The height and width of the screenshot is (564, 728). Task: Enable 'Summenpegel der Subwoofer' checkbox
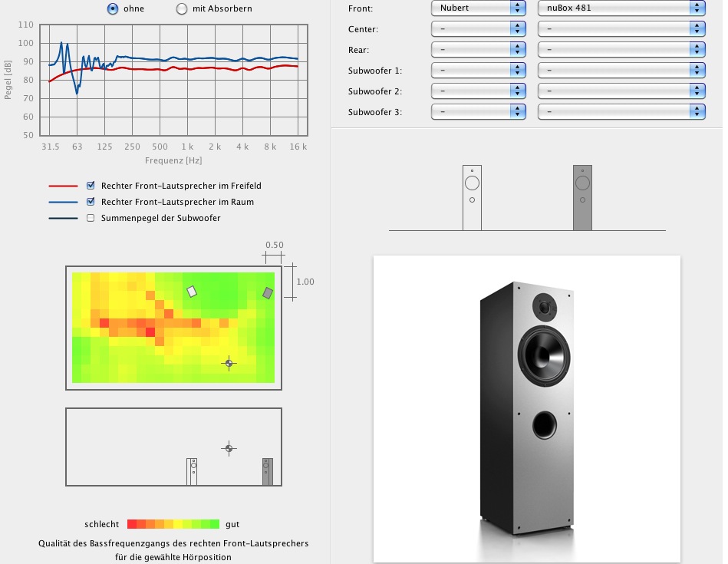click(x=91, y=218)
